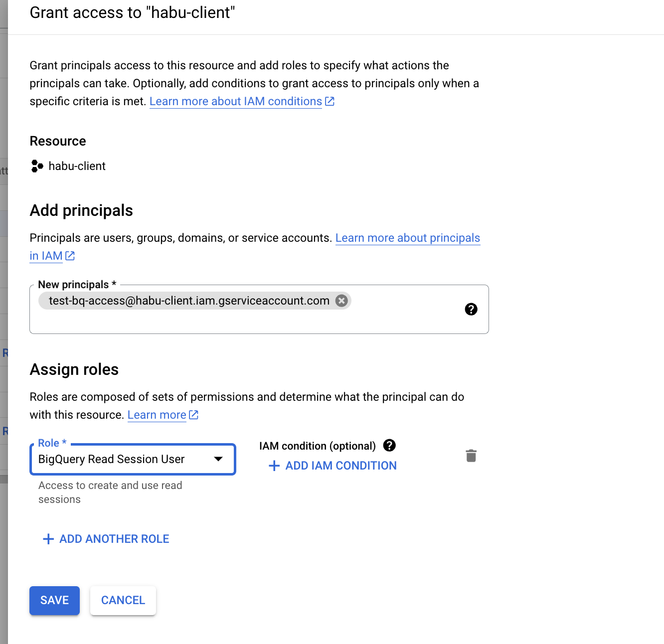Click external-link icon next to roles Learn more
Screen dimensions: 664x644
click(194, 415)
